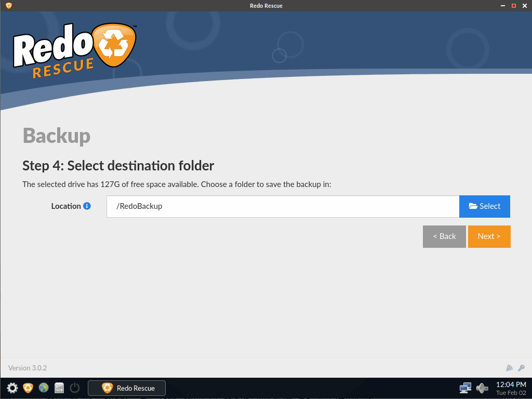Click the title bar app icon
Screen dimensions: 532x399
tap(9, 5)
